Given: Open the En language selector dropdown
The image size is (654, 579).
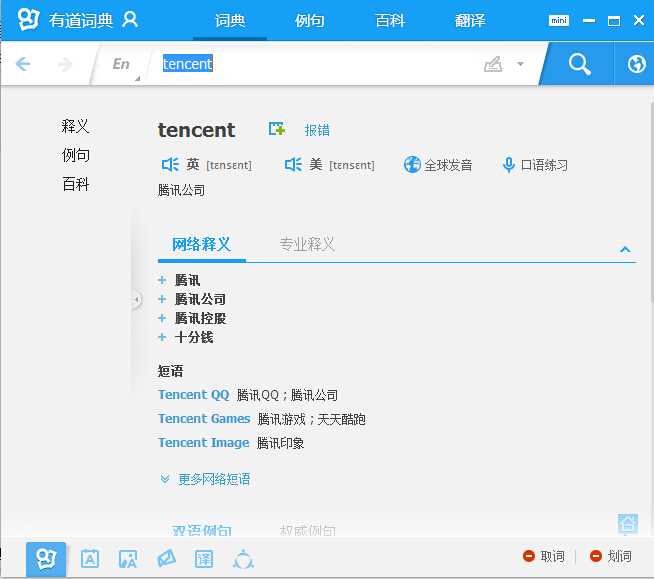Looking at the screenshot, I should (x=122, y=65).
